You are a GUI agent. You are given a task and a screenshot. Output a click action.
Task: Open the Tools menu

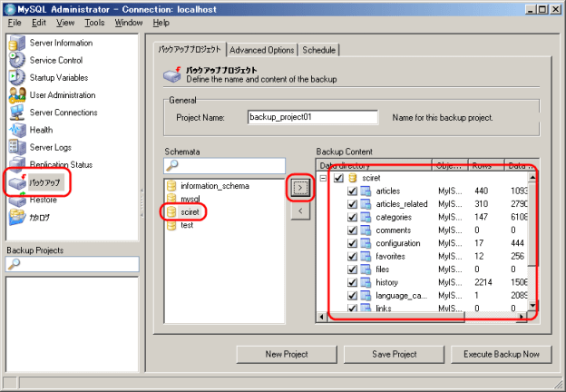(94, 23)
